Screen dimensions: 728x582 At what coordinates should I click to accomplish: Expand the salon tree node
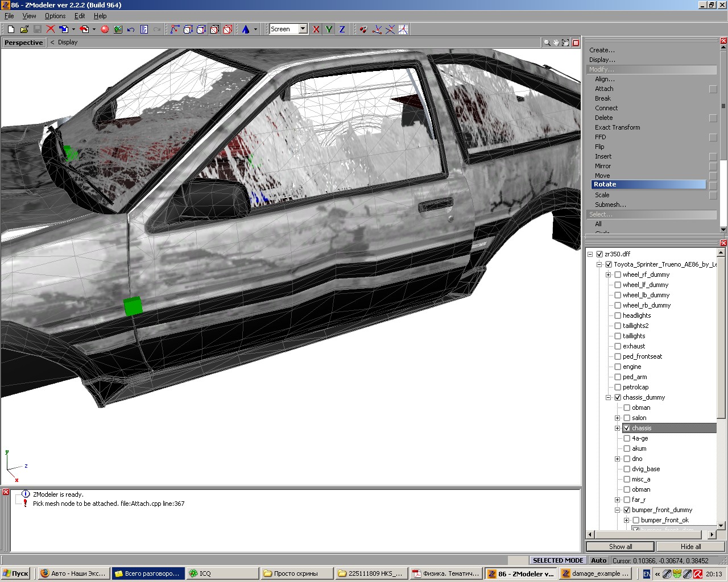point(618,418)
